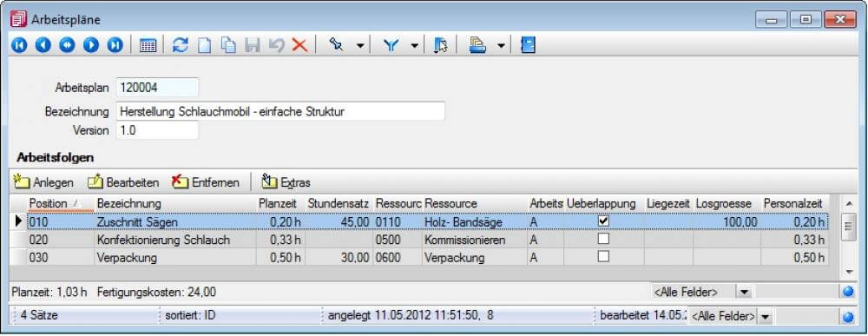
Task: Click the blue filter funnel icon
Action: 391,46
